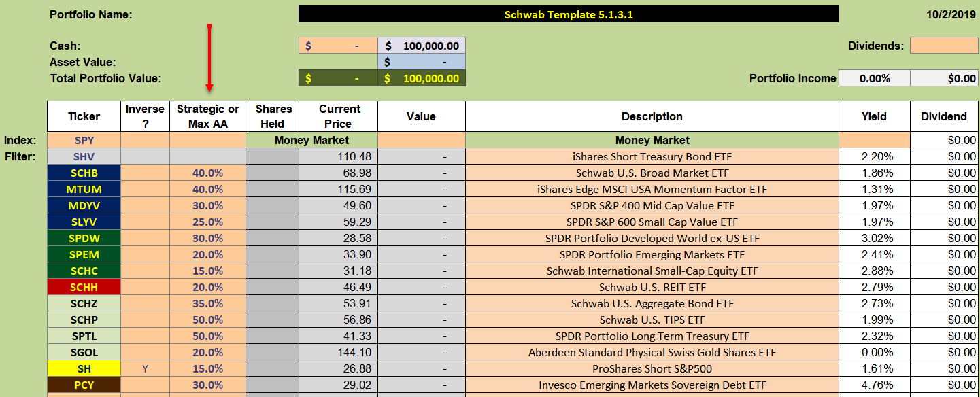The image size is (980, 397).
Task: Select the SPY index ticker cell
Action: point(84,140)
